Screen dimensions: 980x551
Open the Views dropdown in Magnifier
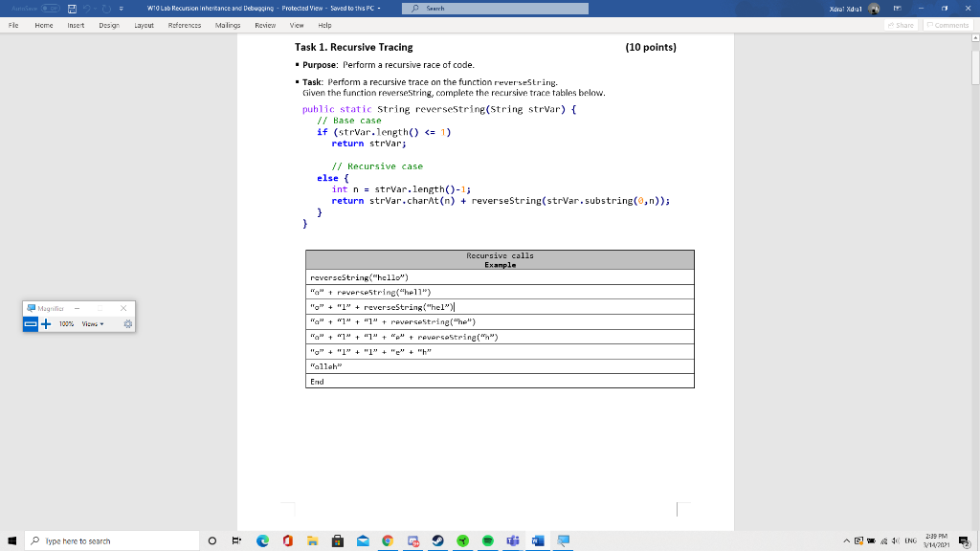point(92,324)
